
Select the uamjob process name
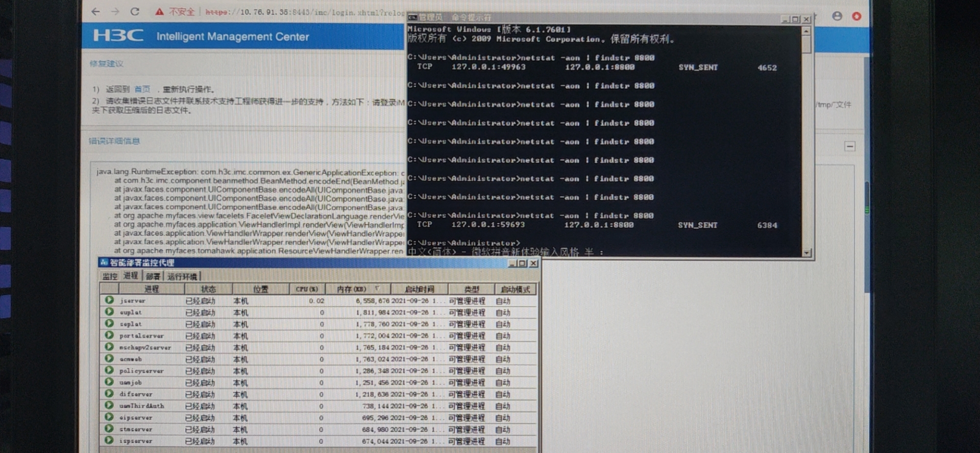coord(131,383)
